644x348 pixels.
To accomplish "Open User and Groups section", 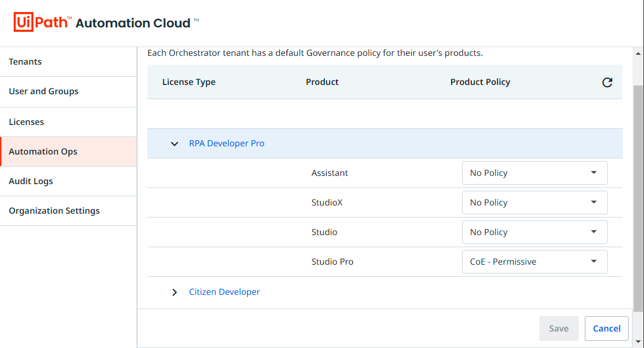I will (x=68, y=92).
